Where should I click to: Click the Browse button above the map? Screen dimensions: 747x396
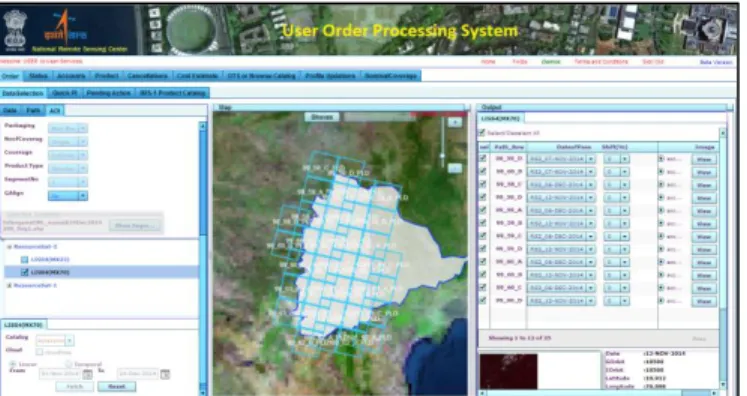coord(322,117)
